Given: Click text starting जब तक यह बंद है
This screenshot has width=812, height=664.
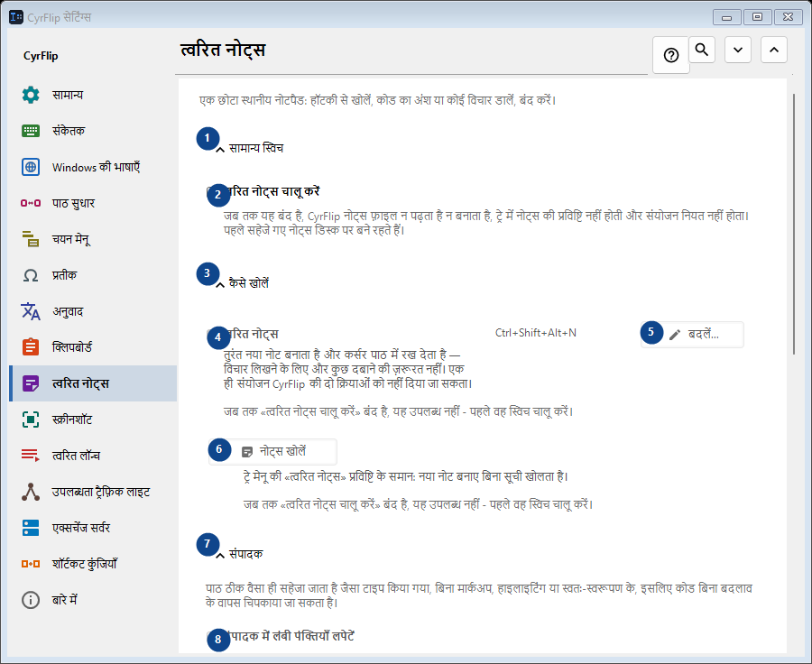Looking at the screenshot, I should pyautogui.click(x=486, y=223).
